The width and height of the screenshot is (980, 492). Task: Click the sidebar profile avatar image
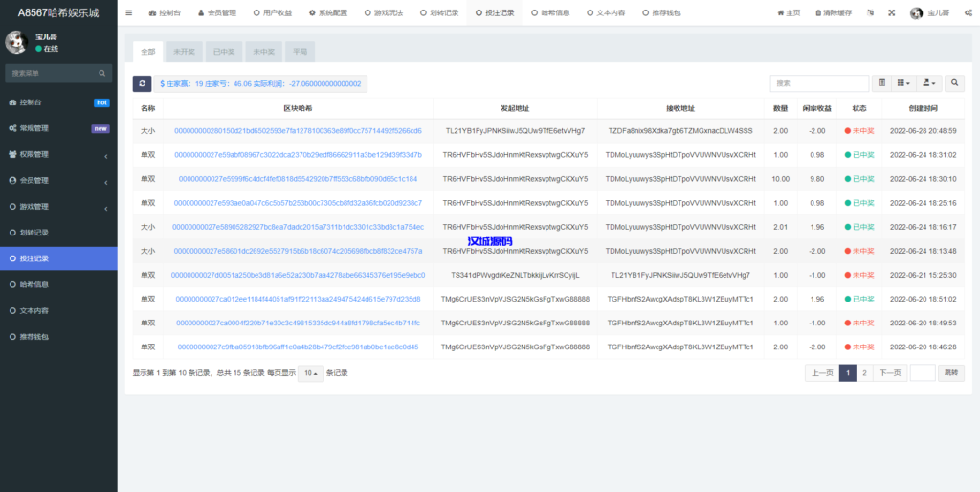(x=16, y=42)
